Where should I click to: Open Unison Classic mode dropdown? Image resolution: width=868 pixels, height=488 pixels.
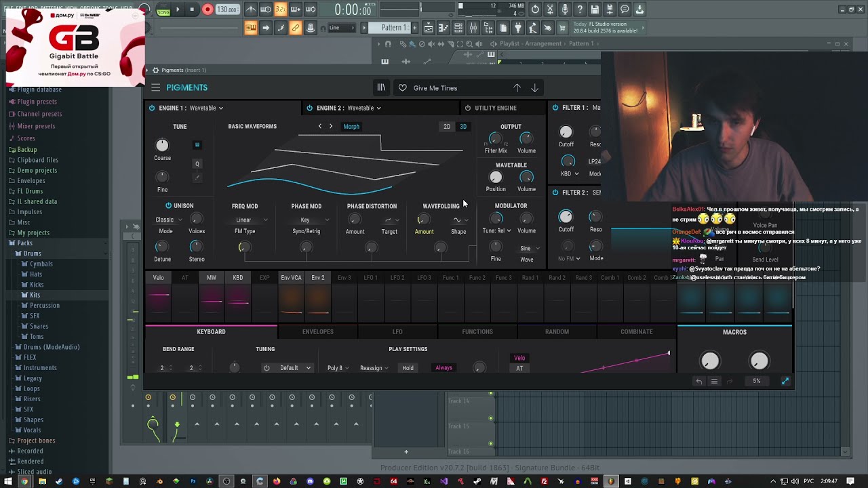(168, 220)
